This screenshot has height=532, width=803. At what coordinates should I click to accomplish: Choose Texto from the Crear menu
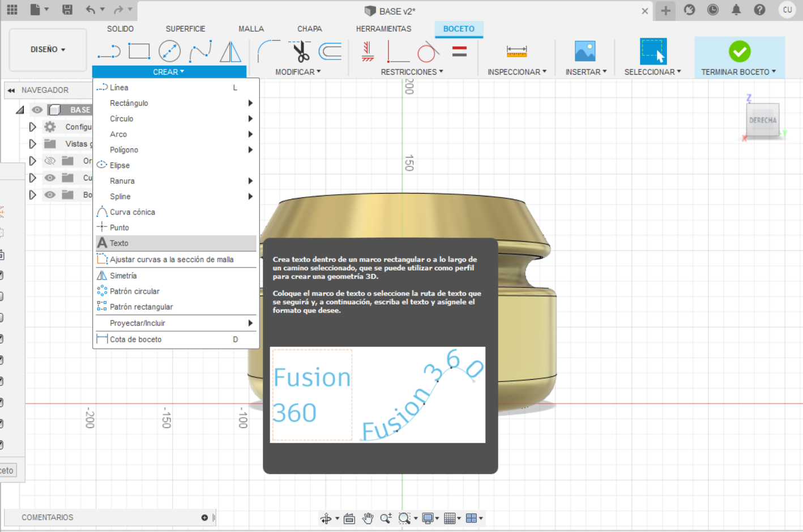point(176,243)
